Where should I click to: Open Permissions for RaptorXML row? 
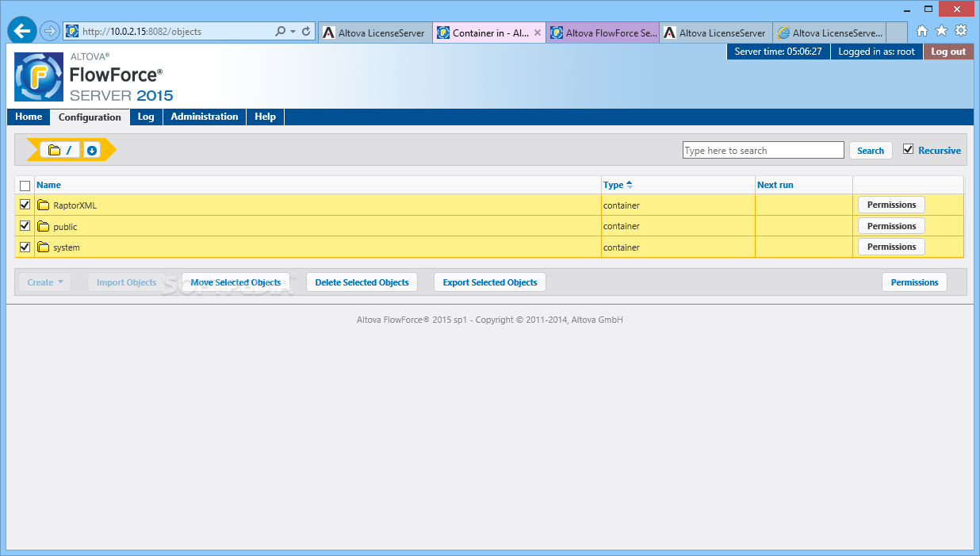tap(891, 205)
